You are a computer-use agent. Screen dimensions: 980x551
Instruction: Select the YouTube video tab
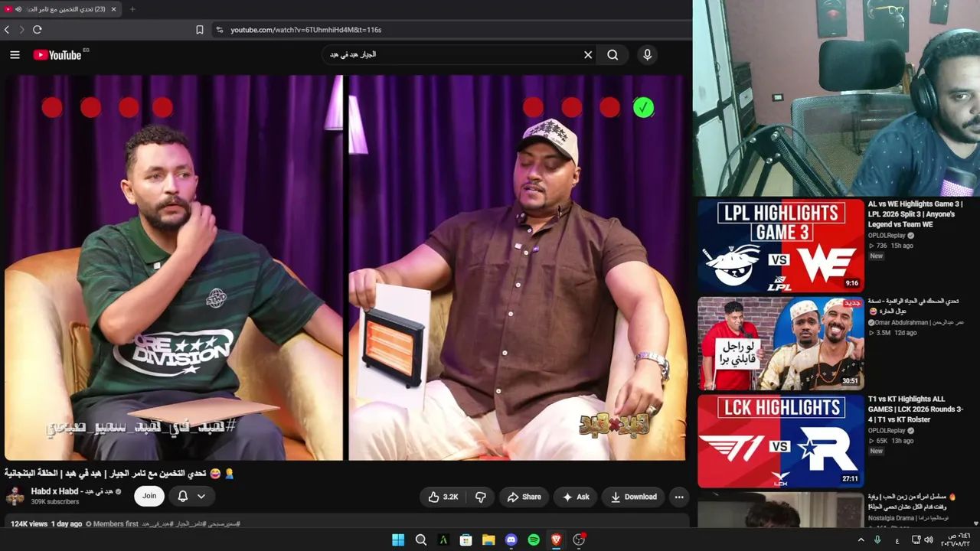61,9
